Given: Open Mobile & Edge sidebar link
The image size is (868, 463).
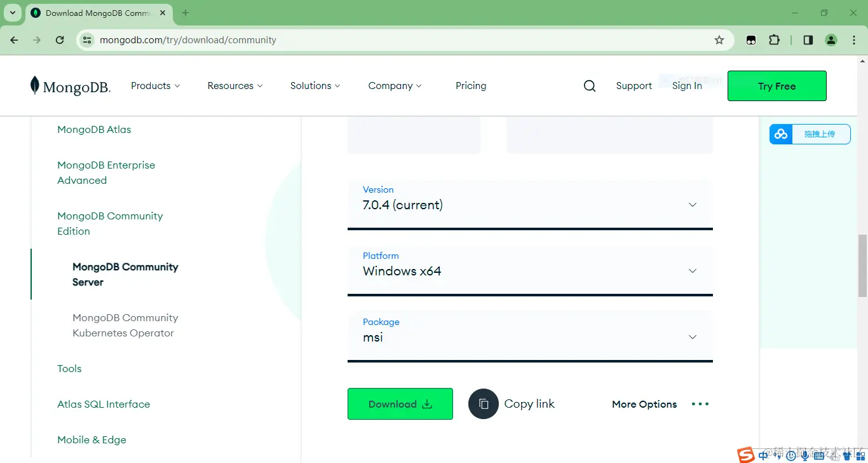Looking at the screenshot, I should point(92,439).
